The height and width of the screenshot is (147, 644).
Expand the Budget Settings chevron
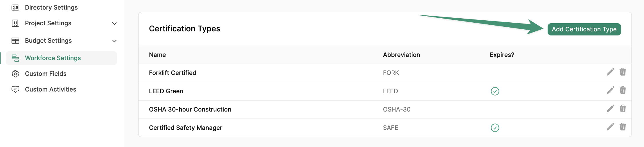[x=114, y=41]
